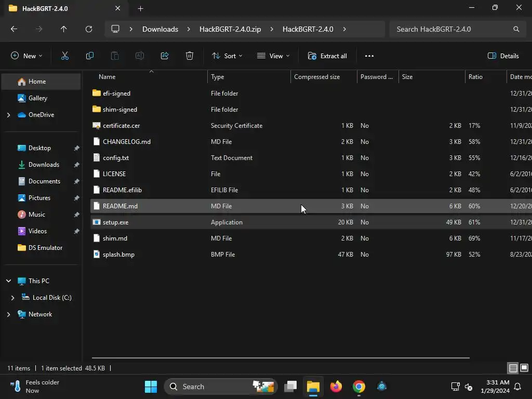The image size is (532, 399).
Task: Refresh the current folder view
Action: 89,29
